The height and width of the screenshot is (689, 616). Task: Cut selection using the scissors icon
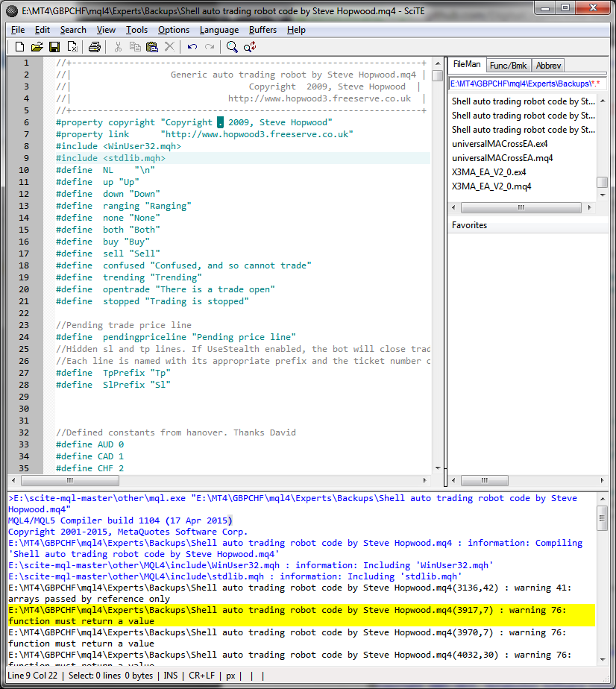(118, 46)
